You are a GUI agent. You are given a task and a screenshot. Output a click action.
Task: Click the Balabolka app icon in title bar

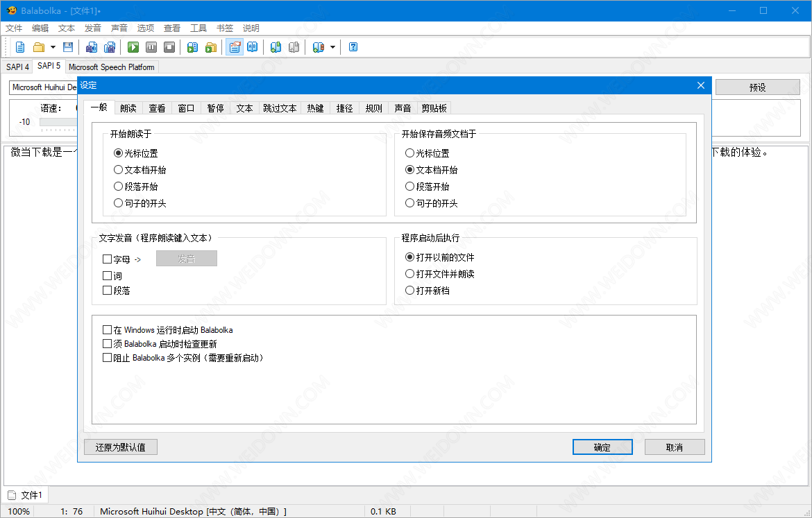[x=11, y=10]
